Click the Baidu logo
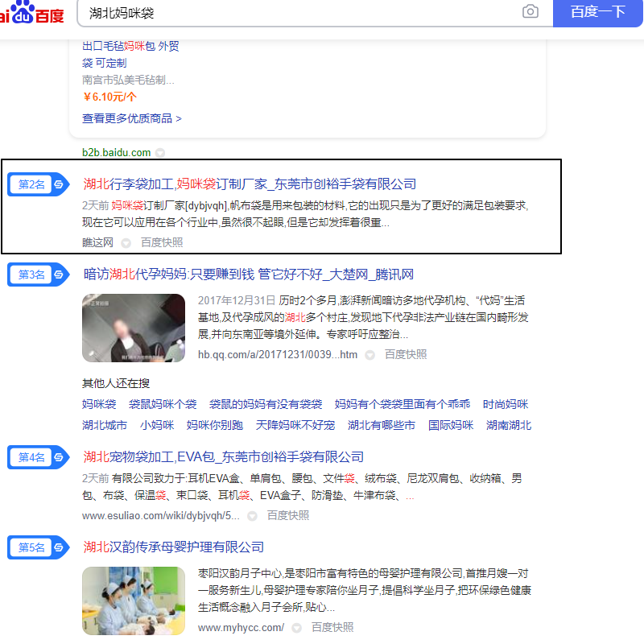The image size is (644, 644). [31, 12]
